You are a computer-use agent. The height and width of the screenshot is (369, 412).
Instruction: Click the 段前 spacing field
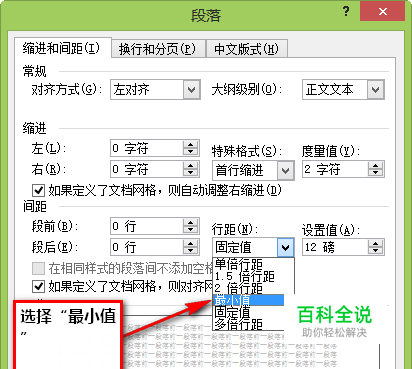point(155,226)
